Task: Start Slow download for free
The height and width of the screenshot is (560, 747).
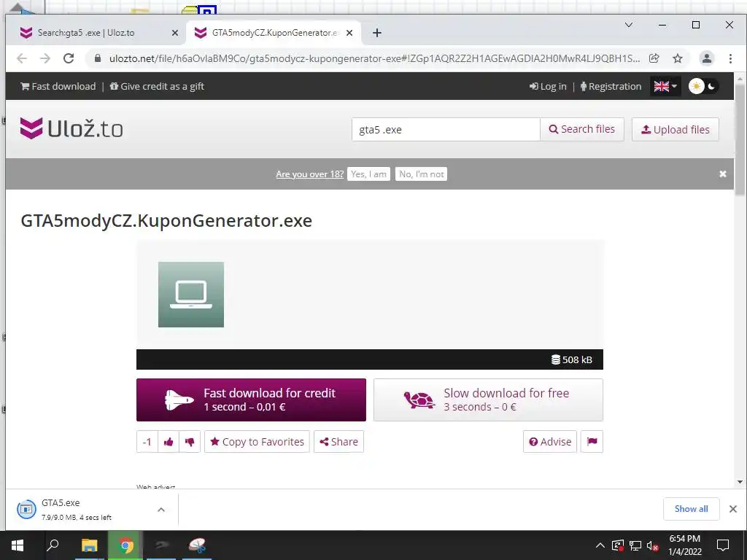Action: (x=488, y=400)
